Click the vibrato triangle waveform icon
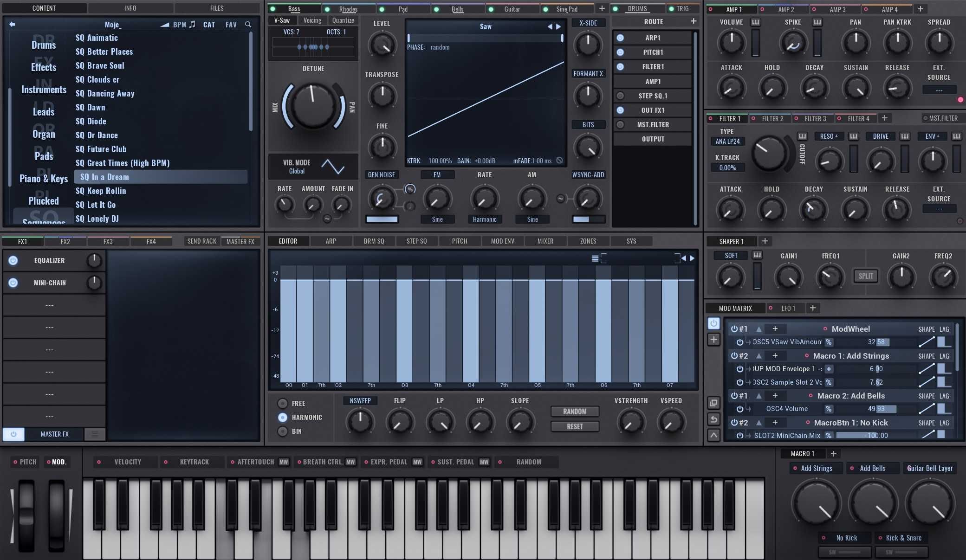This screenshot has width=966, height=560. tap(333, 166)
